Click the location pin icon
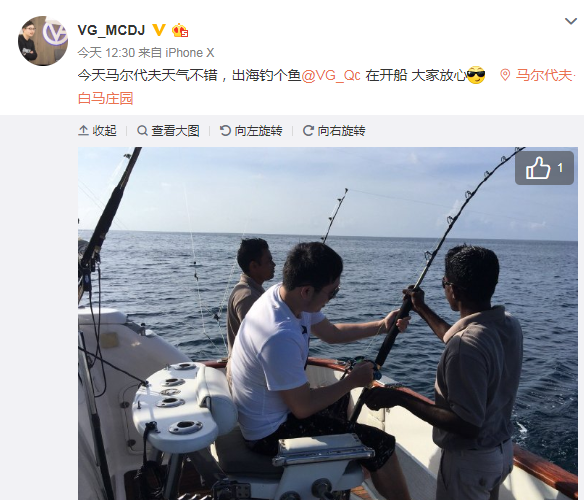Image resolution: width=584 pixels, height=500 pixels. point(505,75)
